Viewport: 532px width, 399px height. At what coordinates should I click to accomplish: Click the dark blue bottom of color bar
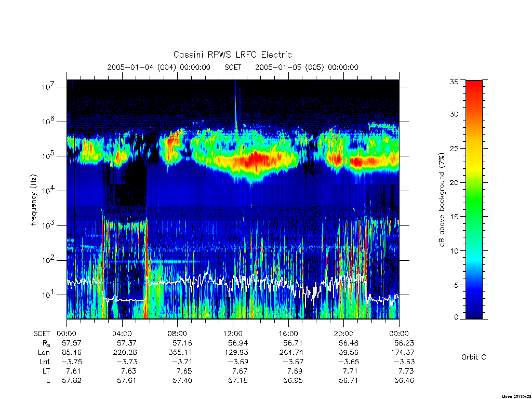474,311
